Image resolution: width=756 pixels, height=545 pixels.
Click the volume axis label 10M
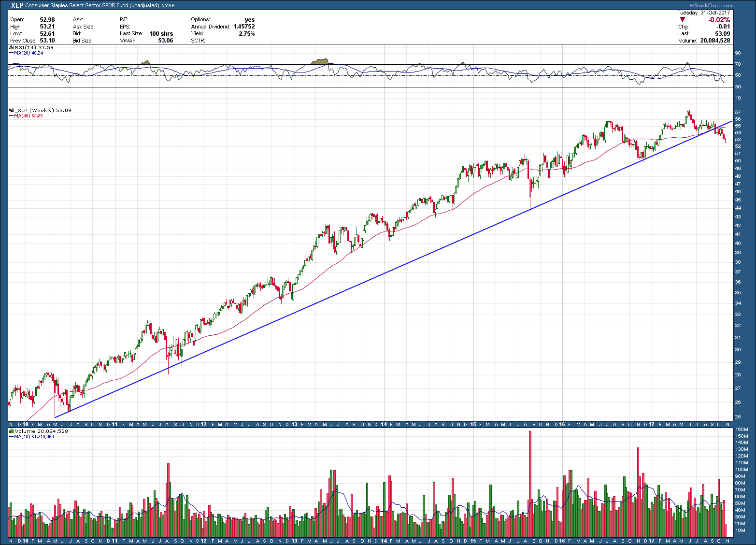[x=740, y=531]
